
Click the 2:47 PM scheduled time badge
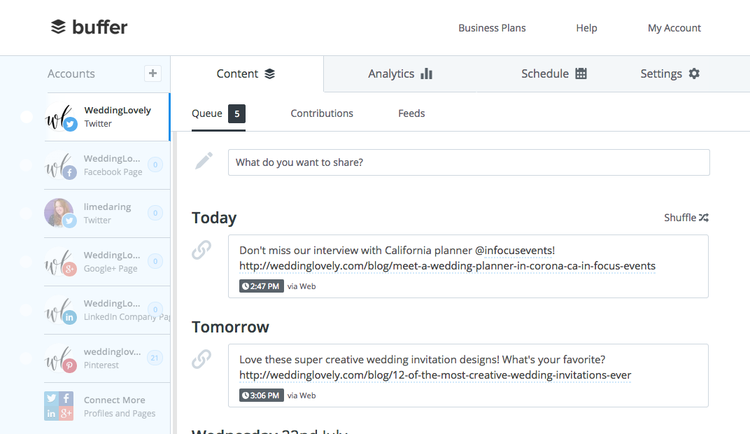261,286
